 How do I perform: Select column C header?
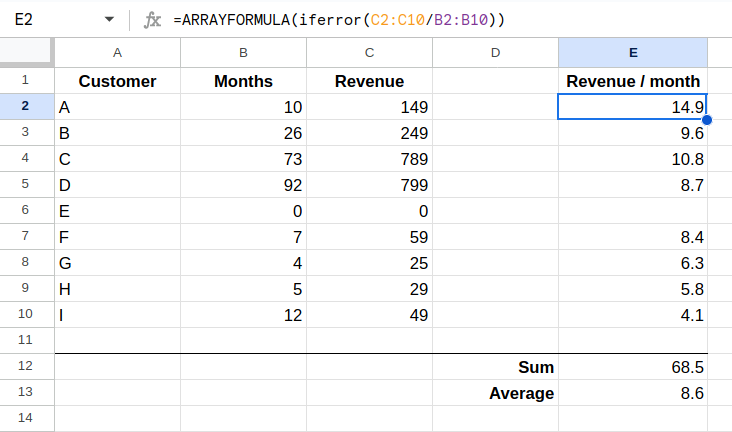pyautogui.click(x=370, y=53)
